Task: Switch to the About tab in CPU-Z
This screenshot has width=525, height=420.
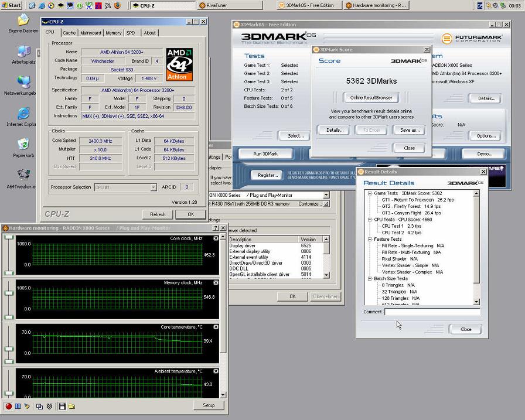Action: [149, 33]
